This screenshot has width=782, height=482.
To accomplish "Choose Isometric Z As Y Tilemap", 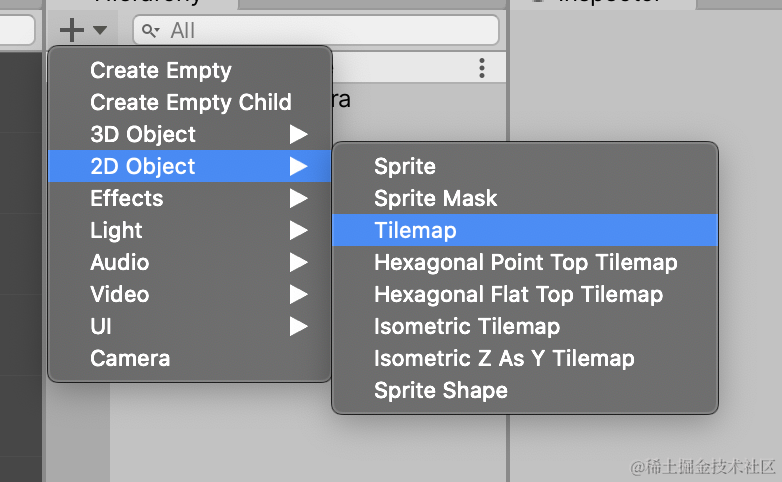I will point(525,358).
